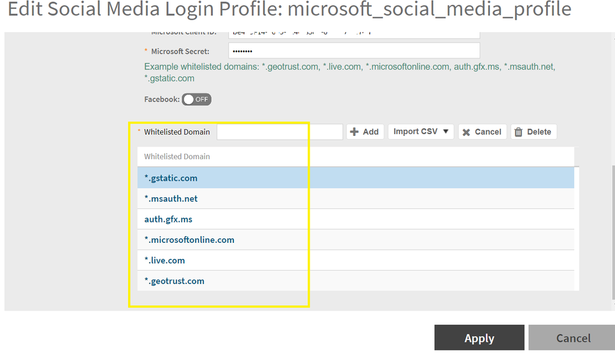Screen dimensions: 615x364
Task: Toggle the Facebook switch on
Action: click(x=196, y=99)
